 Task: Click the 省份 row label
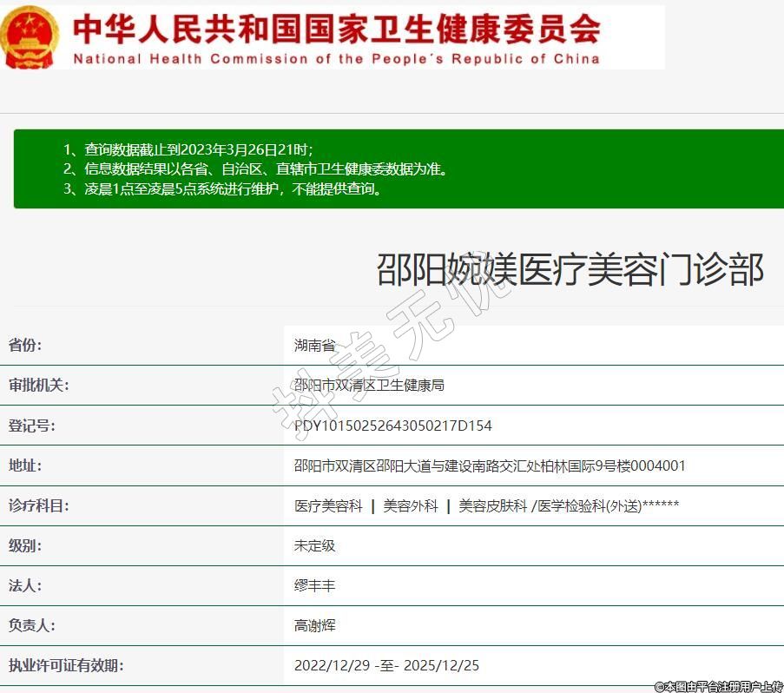[25, 345]
